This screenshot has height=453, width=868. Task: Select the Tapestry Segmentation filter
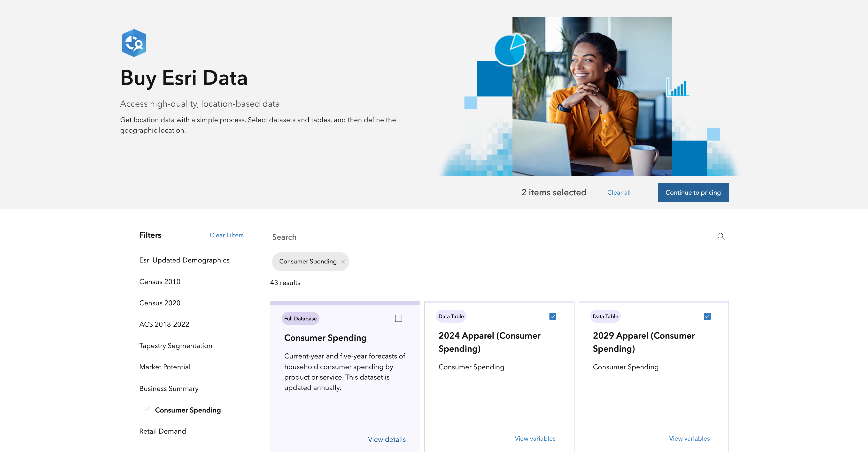tap(176, 346)
